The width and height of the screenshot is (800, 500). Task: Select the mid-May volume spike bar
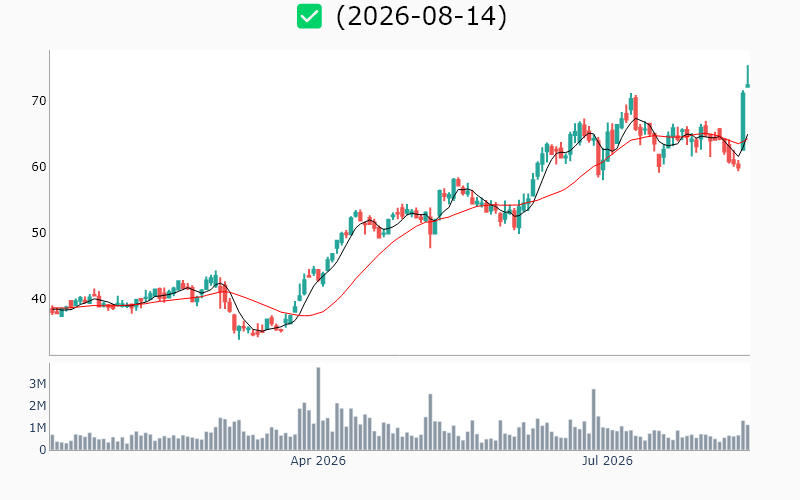pyautogui.click(x=430, y=422)
